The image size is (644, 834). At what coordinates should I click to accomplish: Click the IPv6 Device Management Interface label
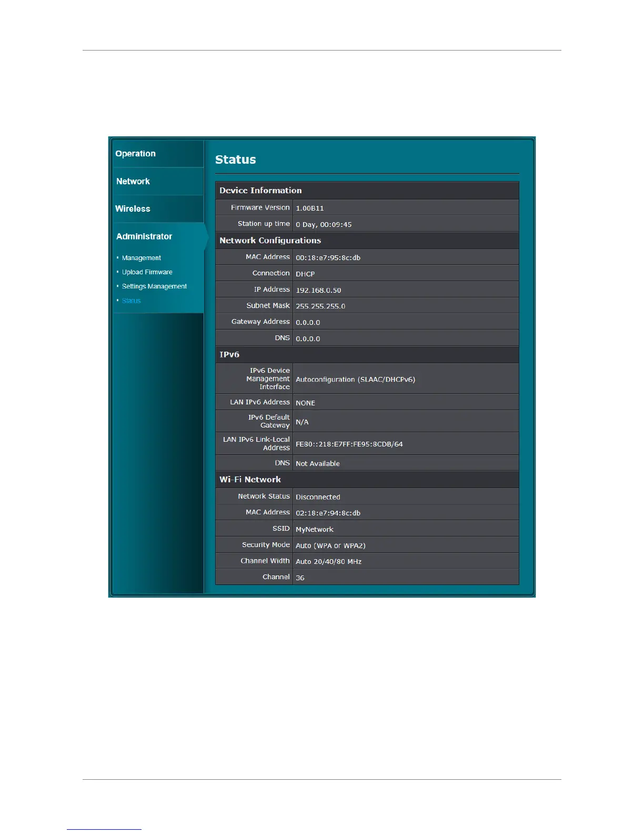tap(268, 379)
